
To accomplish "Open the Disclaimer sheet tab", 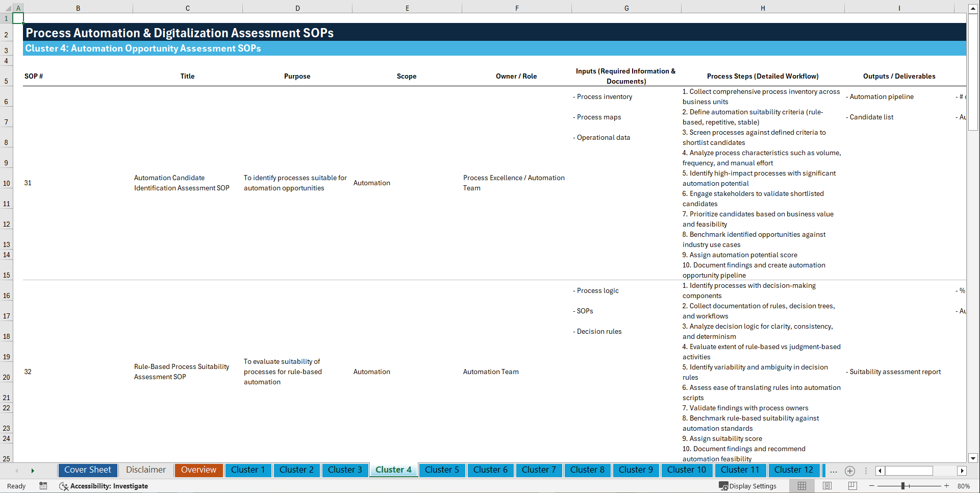I will click(145, 470).
